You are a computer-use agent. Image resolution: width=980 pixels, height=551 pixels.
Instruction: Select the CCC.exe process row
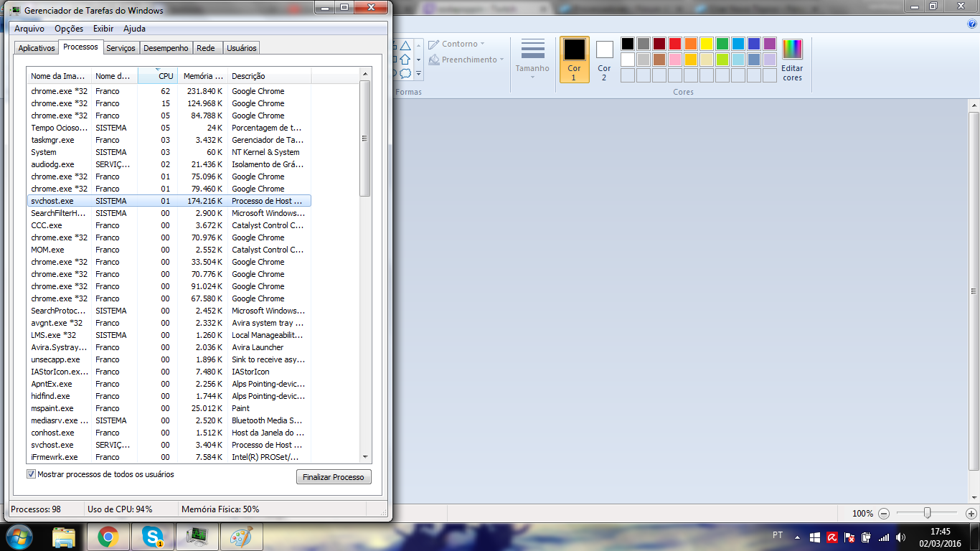[x=169, y=225]
